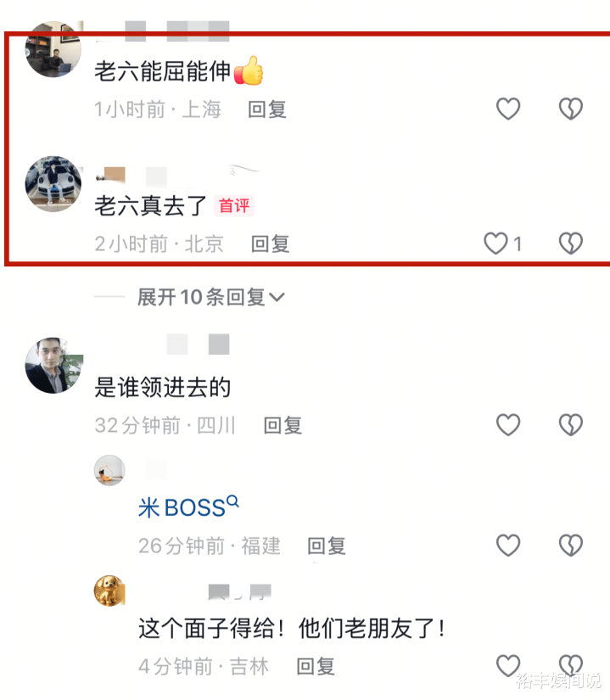Open avatar of '老六能屈能伸' commenter
The width and height of the screenshot is (610, 700).
click(53, 49)
